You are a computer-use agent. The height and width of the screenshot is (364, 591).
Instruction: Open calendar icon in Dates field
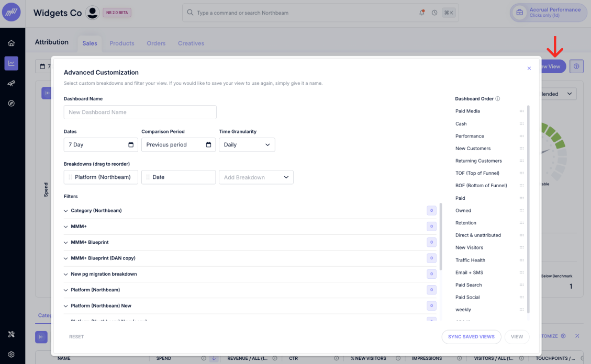click(x=131, y=144)
